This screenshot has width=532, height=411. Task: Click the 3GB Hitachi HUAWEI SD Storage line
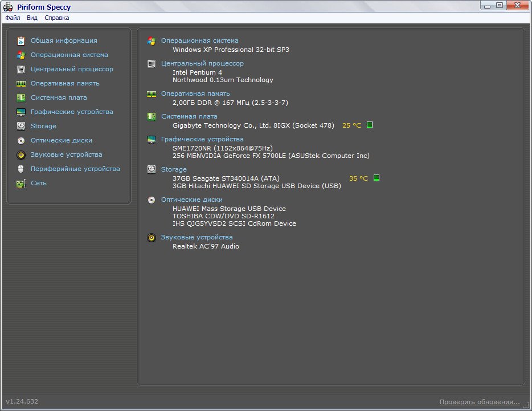click(x=256, y=186)
